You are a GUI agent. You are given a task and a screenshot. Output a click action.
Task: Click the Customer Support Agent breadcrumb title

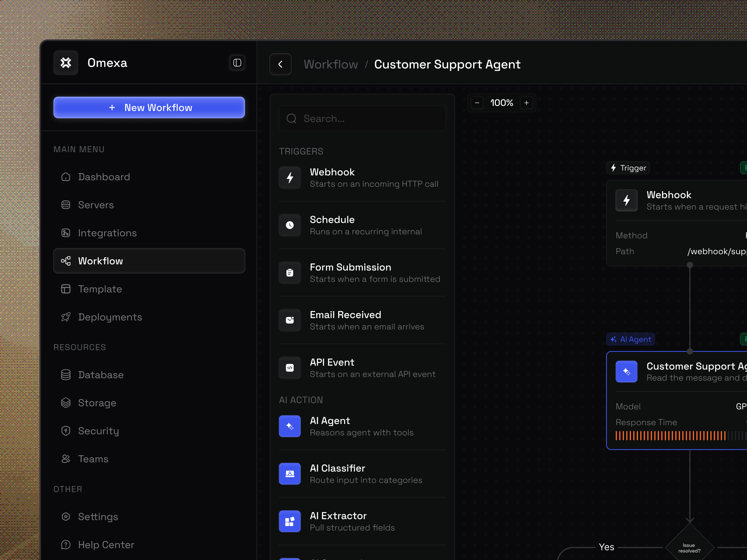(447, 64)
